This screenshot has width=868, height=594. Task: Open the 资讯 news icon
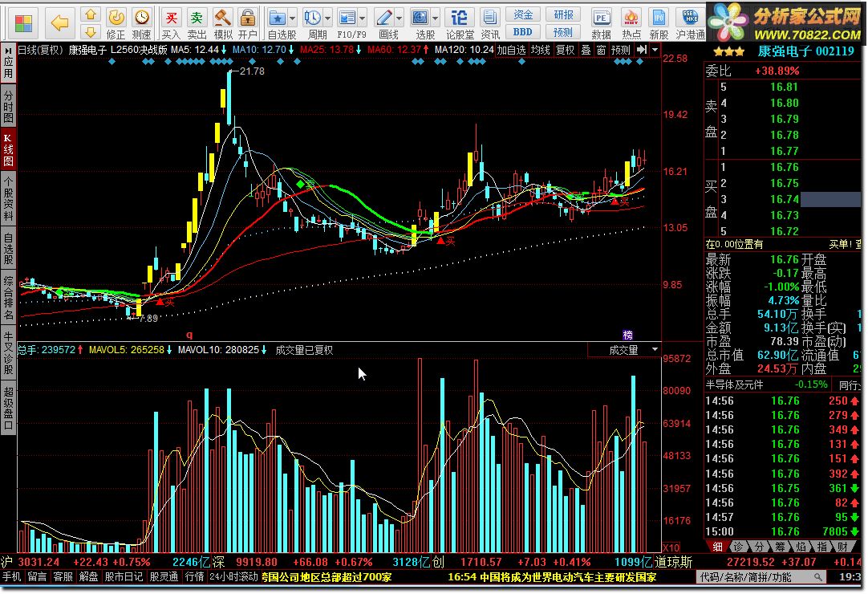pyautogui.click(x=489, y=22)
